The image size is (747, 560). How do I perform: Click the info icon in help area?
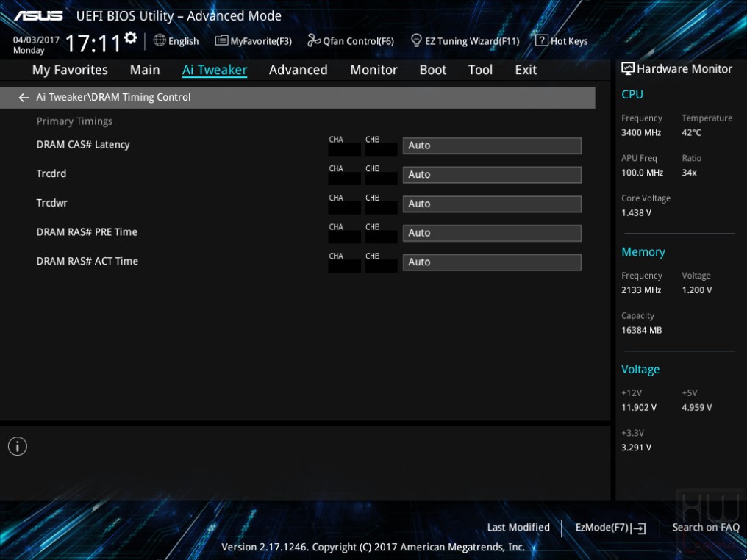click(18, 446)
